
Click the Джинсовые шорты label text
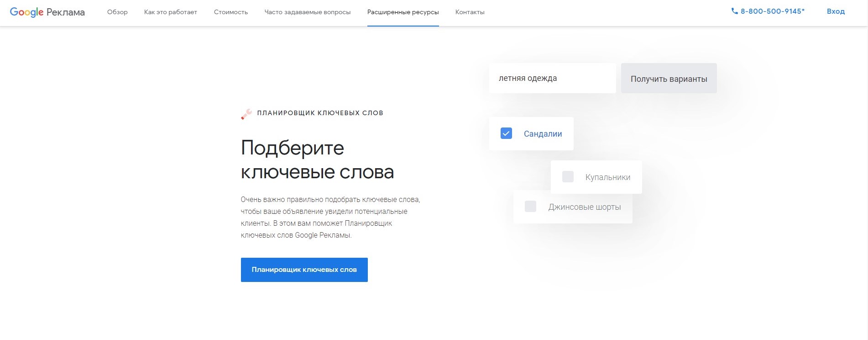click(585, 207)
